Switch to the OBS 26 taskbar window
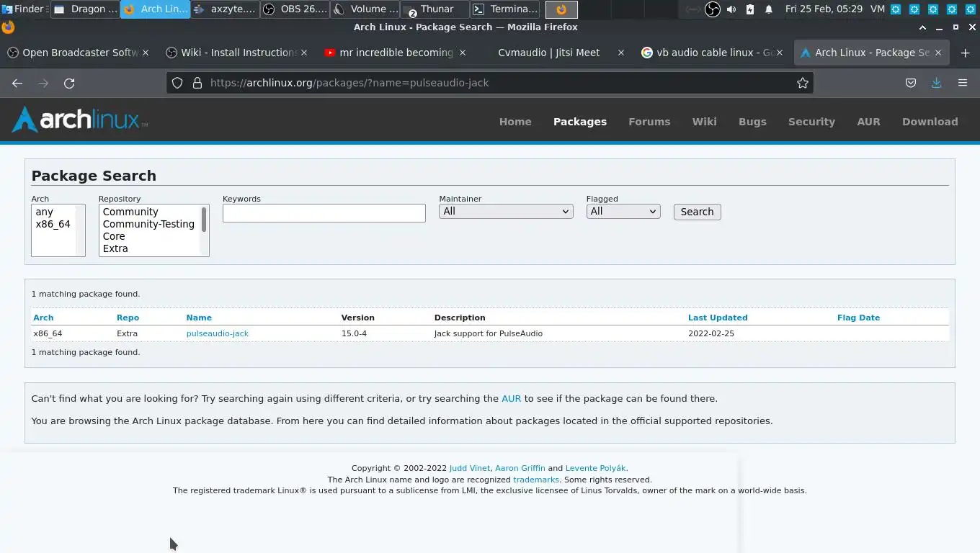Screen dimensions: 980x553 tap(295, 9)
